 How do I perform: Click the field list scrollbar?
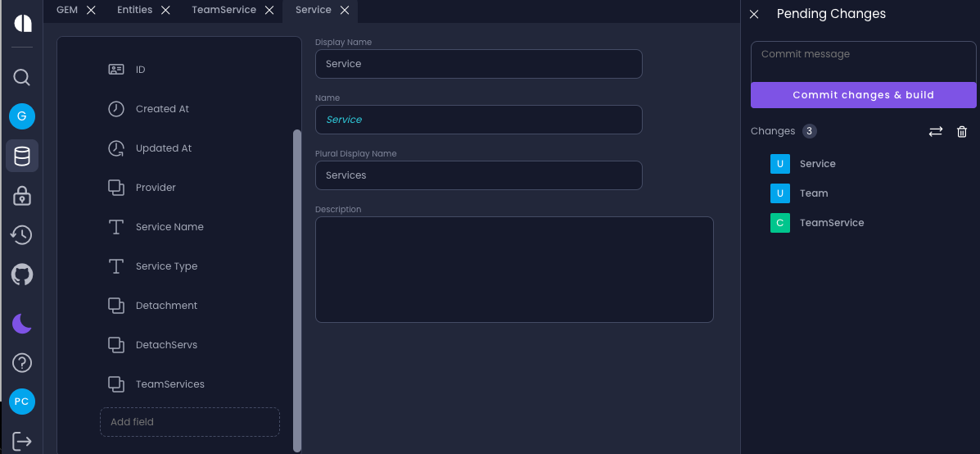click(297, 290)
